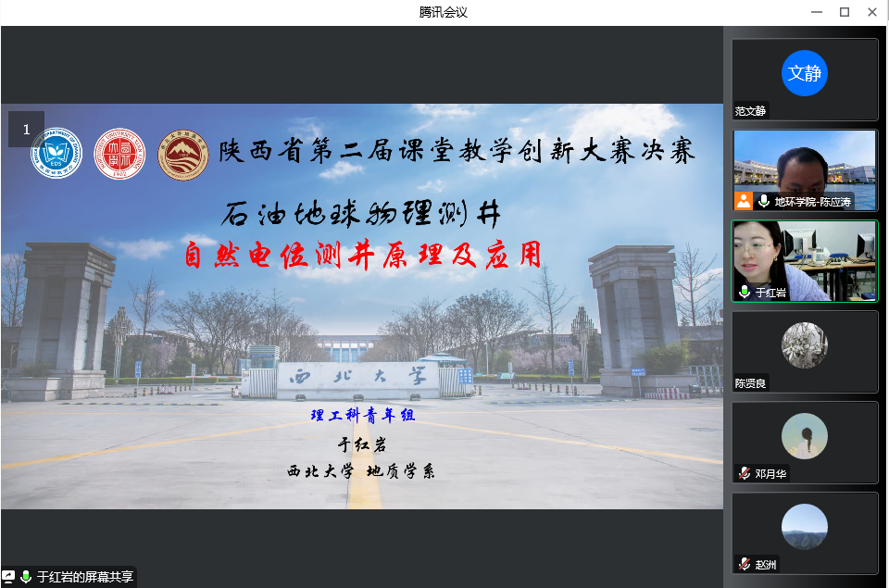Click the brown mountain emblem logo on the slide

183,153
